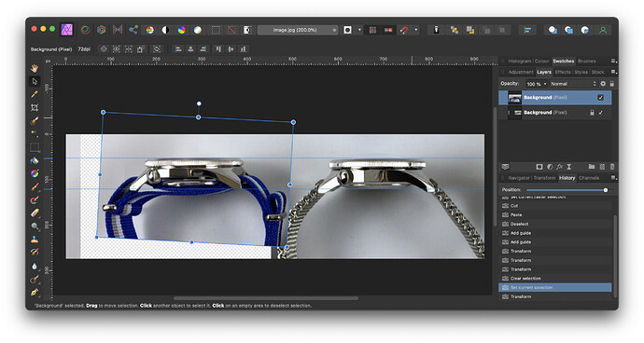Image resolution: width=644 pixels, height=343 pixels.
Task: Click the canvas horizontal scrollbar
Action: click(x=266, y=298)
